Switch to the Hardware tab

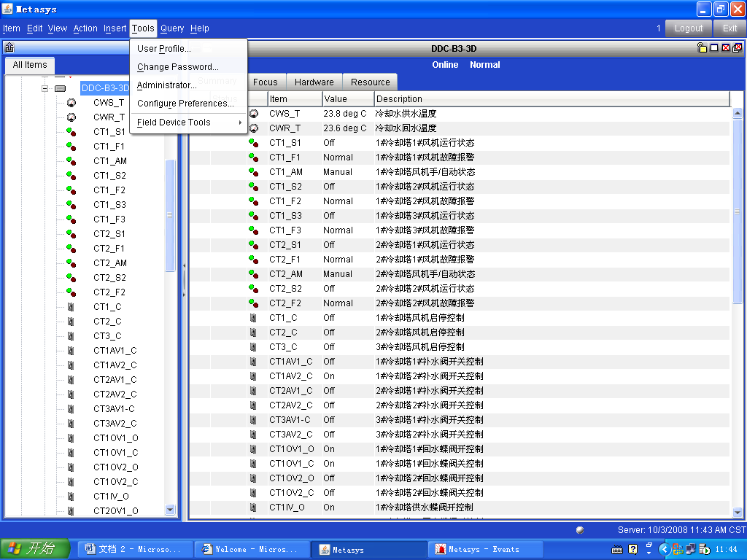click(x=314, y=82)
